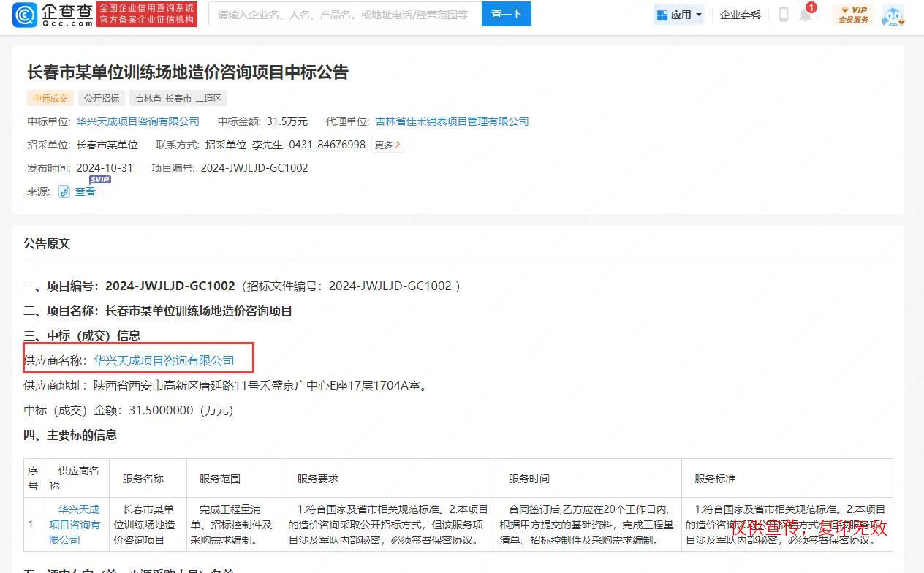Expand the 应用 dropdown arrow
Image resolution: width=924 pixels, height=573 pixels.
[699, 15]
